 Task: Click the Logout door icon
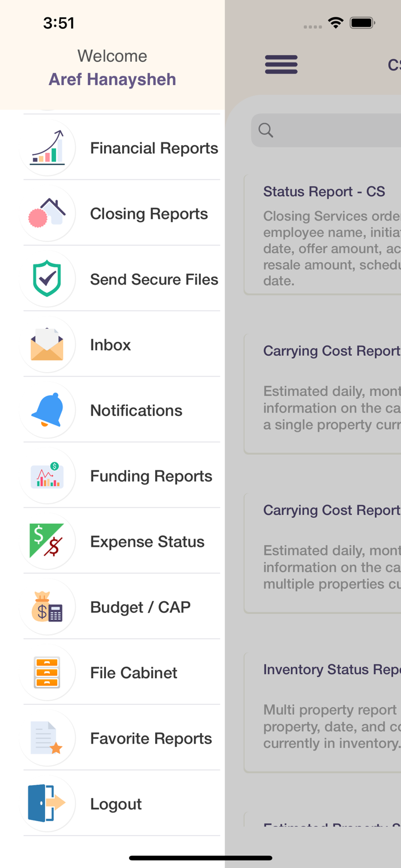click(x=47, y=803)
